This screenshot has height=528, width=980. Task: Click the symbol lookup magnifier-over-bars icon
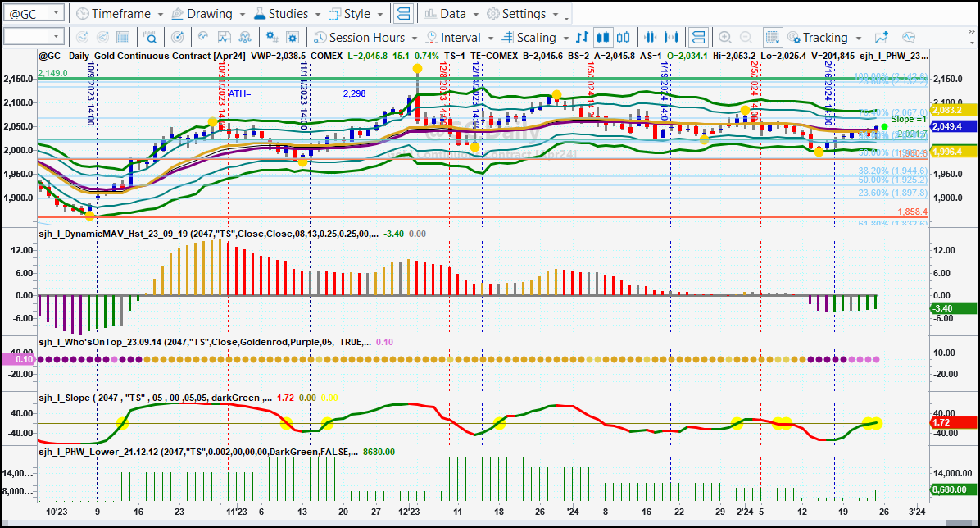click(150, 38)
